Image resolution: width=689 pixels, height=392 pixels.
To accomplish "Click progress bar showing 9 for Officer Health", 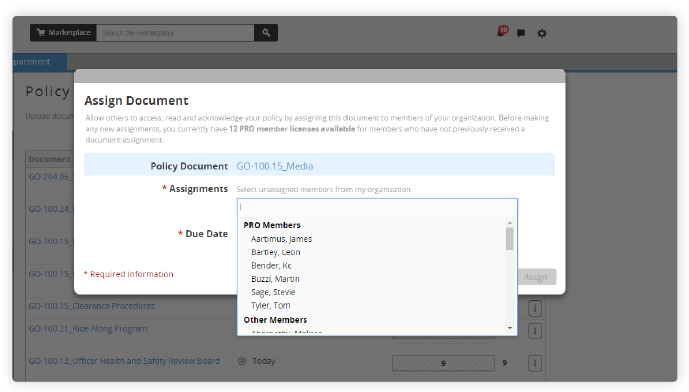I will coord(443,363).
